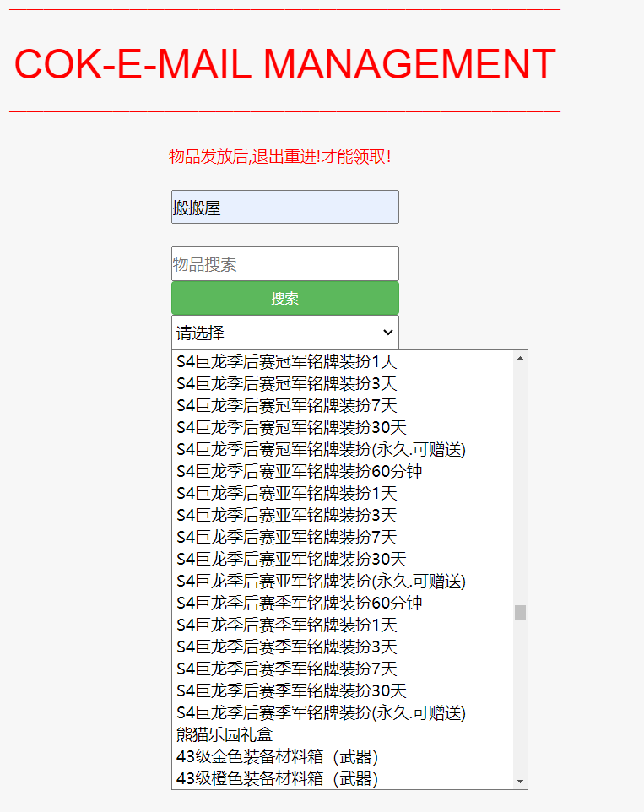Image resolution: width=644 pixels, height=812 pixels.
Task: Click the item list scrollbar down arrow
Action: point(520,782)
